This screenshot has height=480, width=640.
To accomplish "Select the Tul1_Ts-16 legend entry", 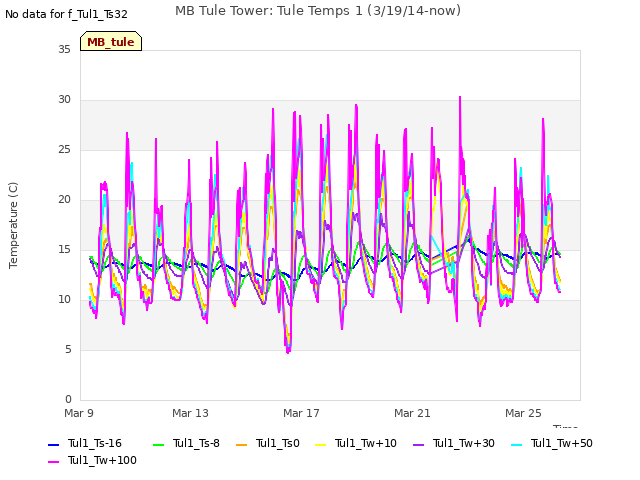I will pyautogui.click(x=85, y=443).
